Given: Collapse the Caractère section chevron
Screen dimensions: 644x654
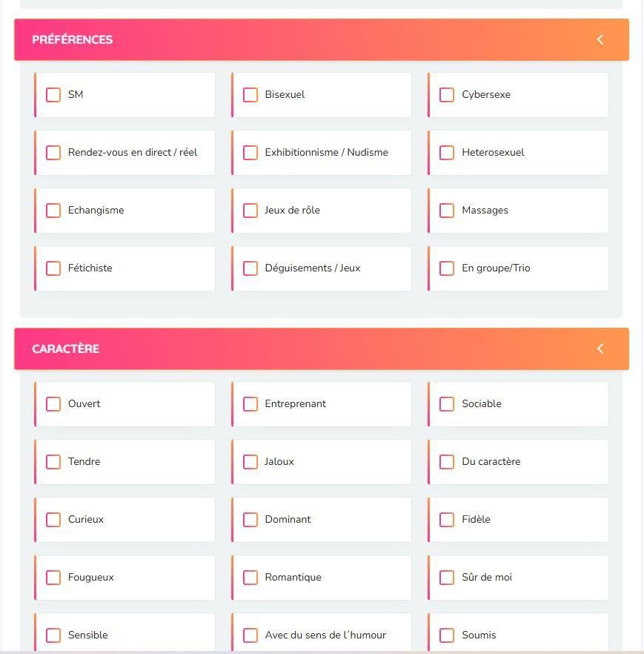Looking at the screenshot, I should [x=600, y=349].
